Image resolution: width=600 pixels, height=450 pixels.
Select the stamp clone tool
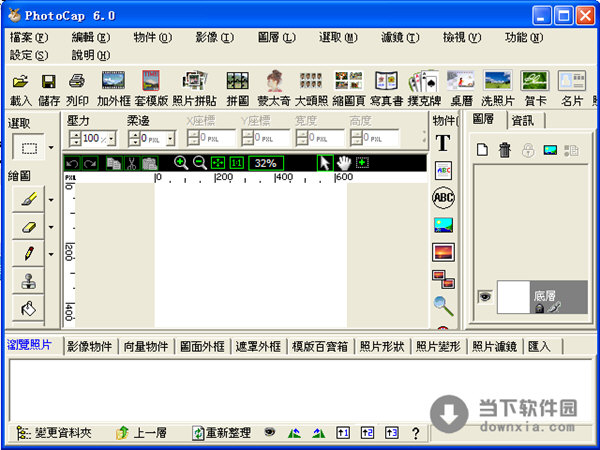(28, 281)
